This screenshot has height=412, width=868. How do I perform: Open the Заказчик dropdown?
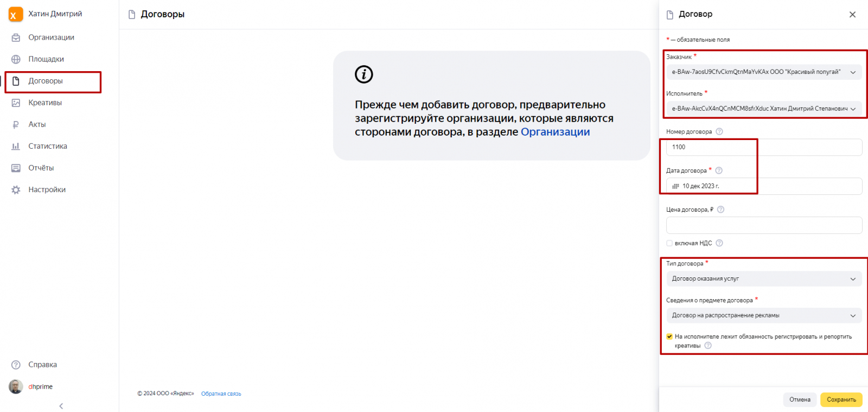(764, 72)
